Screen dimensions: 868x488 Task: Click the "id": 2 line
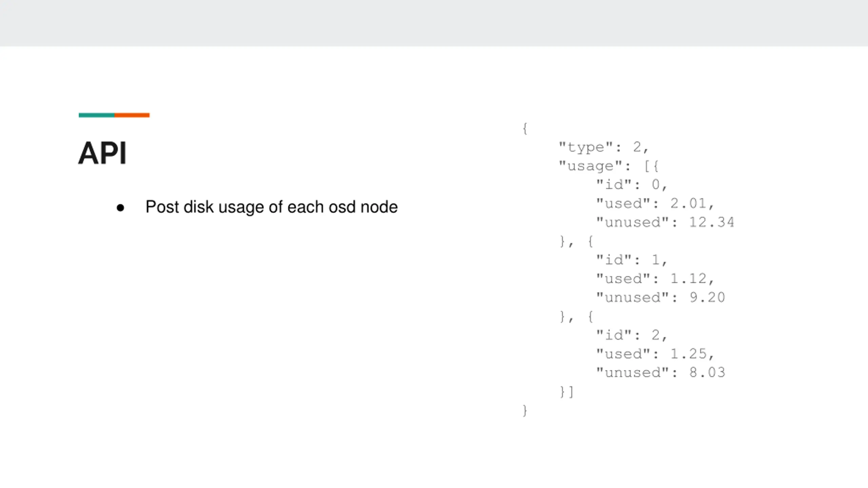pyautogui.click(x=631, y=335)
